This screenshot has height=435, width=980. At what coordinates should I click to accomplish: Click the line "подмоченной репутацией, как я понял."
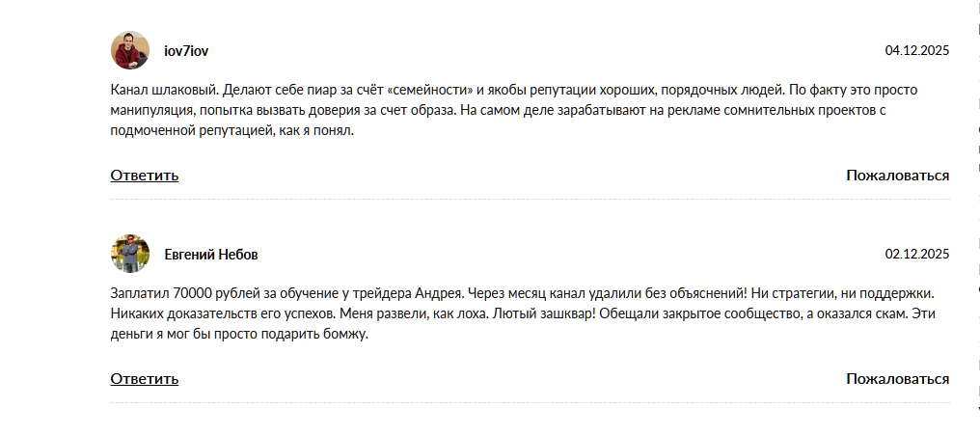tap(233, 130)
